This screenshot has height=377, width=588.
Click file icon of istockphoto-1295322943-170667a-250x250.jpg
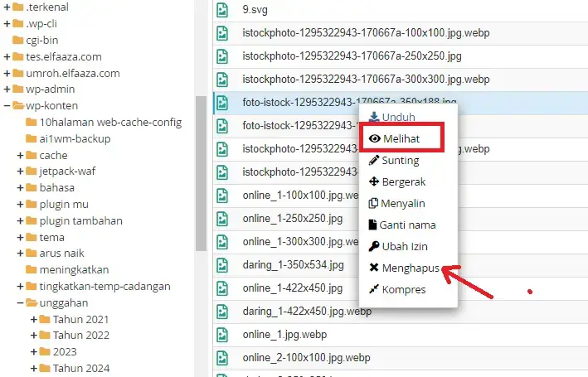[222, 56]
